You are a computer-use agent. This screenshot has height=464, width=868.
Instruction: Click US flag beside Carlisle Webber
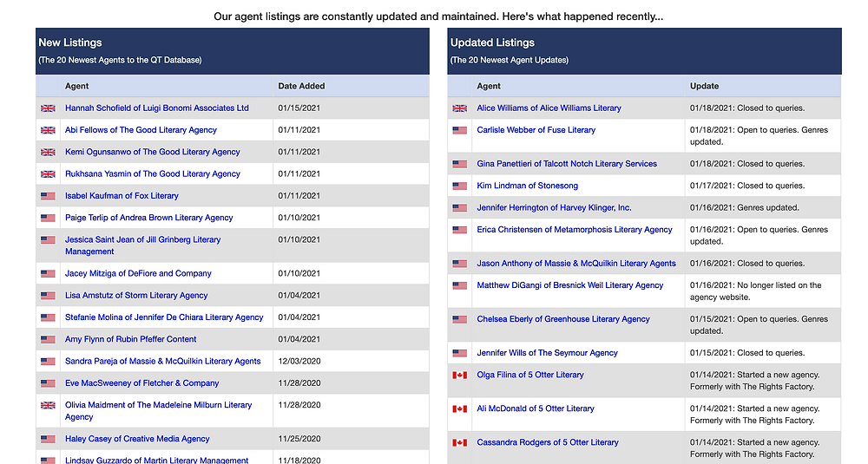click(459, 130)
